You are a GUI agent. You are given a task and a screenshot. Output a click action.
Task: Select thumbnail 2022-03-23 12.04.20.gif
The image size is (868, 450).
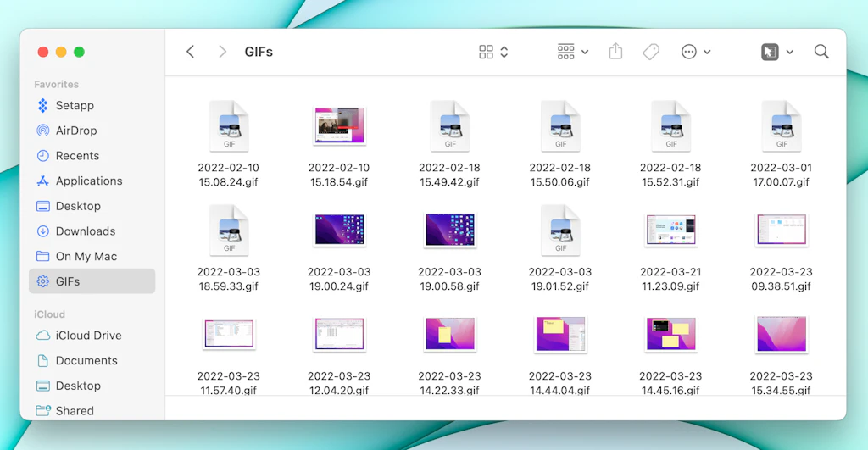339,334
